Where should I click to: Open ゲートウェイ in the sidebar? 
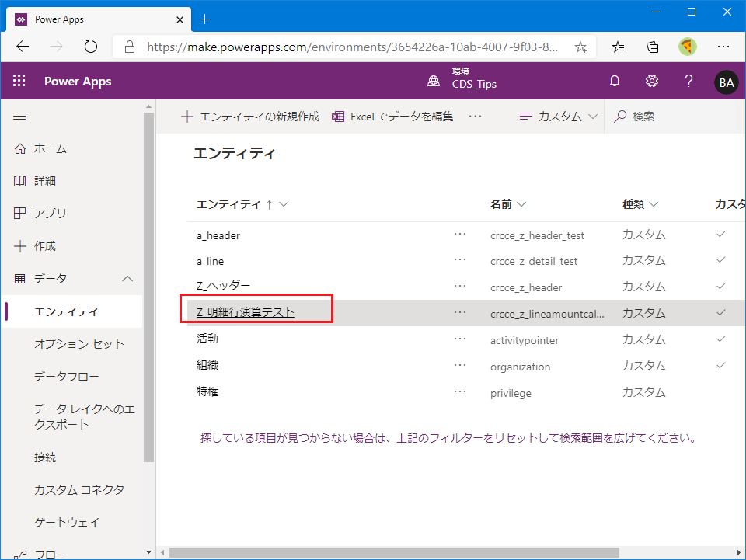click(66, 523)
